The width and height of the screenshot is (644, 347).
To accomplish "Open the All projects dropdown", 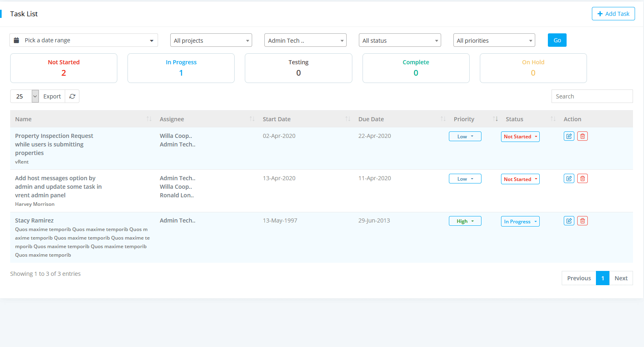I will coord(211,40).
